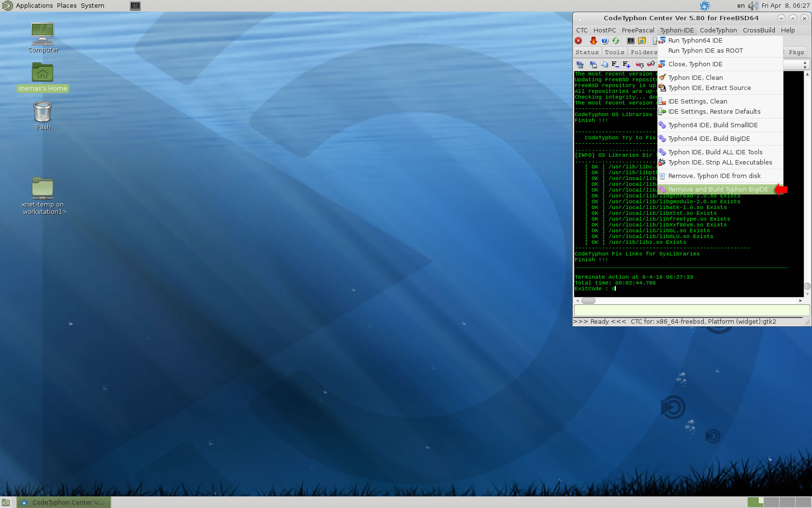Click the horizontal scrollbar thumb under log
812x508 pixels.
coord(588,301)
